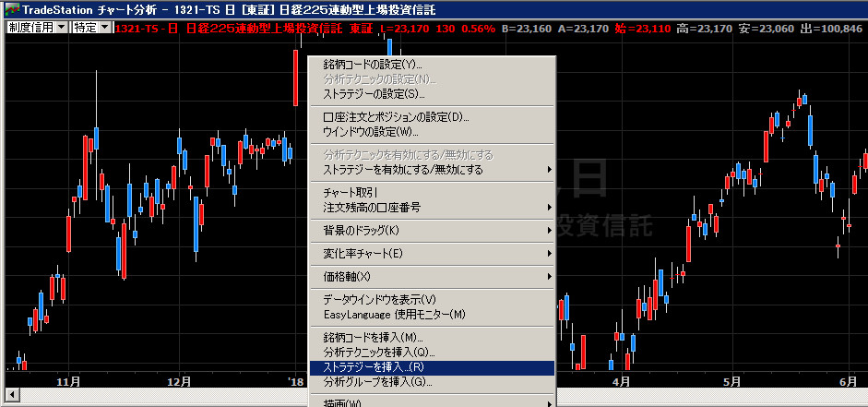Select ストラテジーの設定(S)... entry
Viewport: 868px width, 407px height.
(432, 94)
